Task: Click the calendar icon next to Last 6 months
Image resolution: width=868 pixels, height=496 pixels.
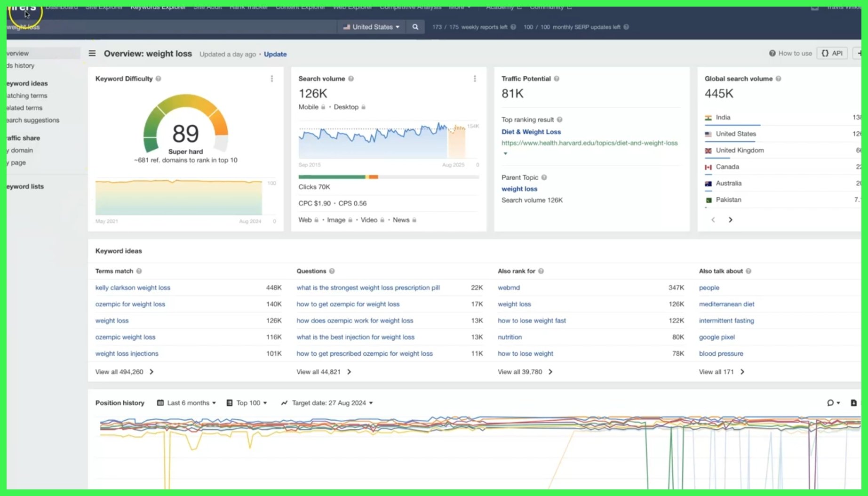Action: pos(160,403)
